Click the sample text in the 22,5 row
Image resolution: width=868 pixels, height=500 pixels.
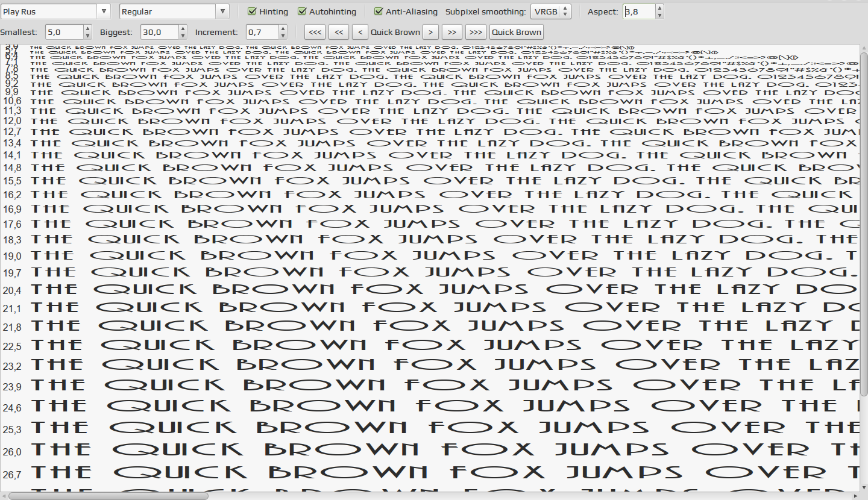coord(445,345)
